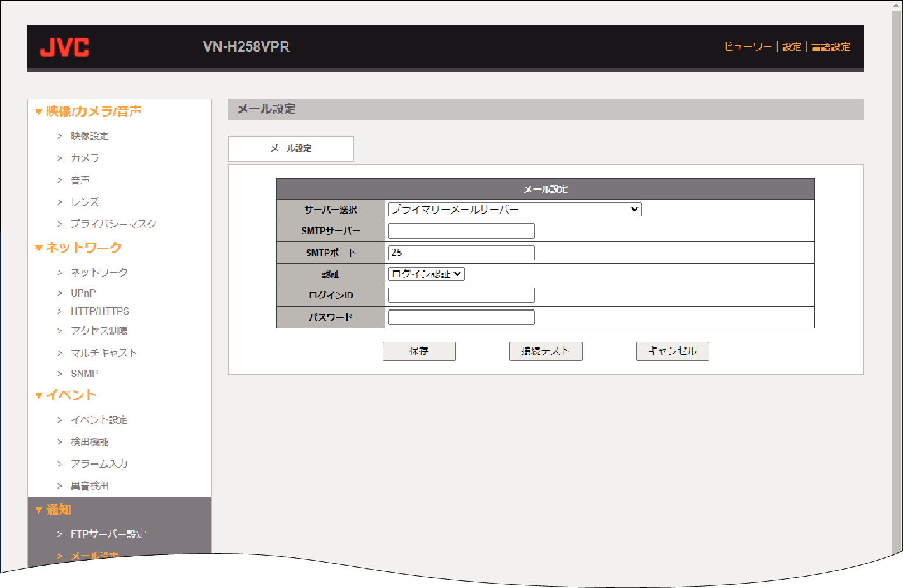The width and height of the screenshot is (903, 588).
Task: Select the メール設定 tab
Action: (291, 148)
